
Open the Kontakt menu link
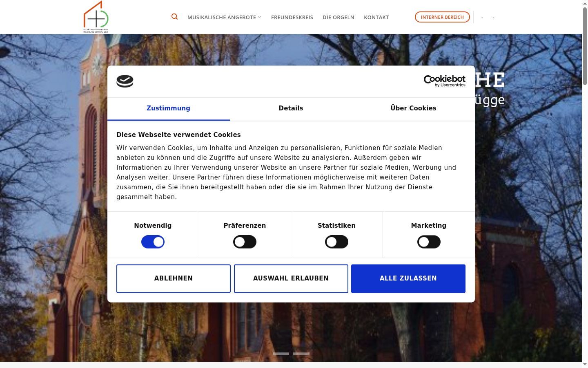click(376, 17)
